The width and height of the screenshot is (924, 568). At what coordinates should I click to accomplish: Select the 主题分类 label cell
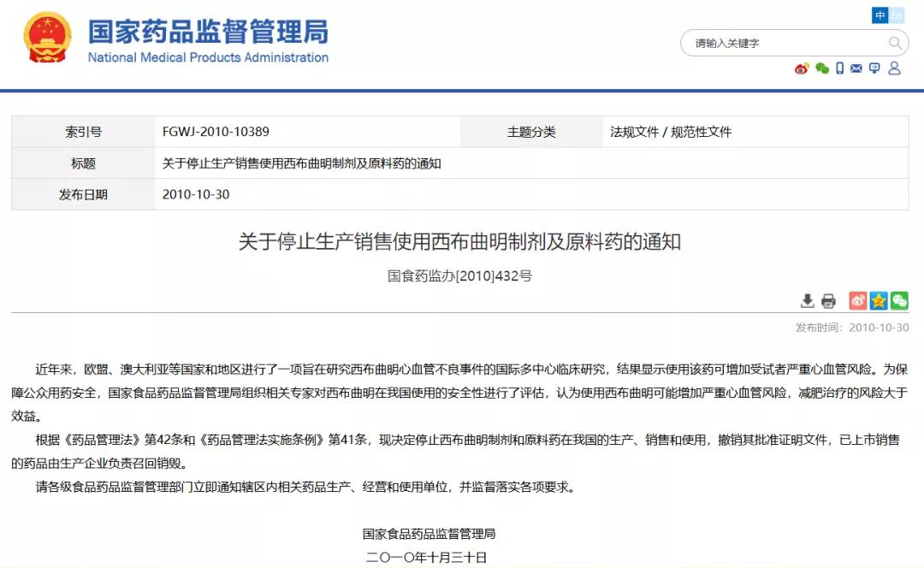point(531,132)
